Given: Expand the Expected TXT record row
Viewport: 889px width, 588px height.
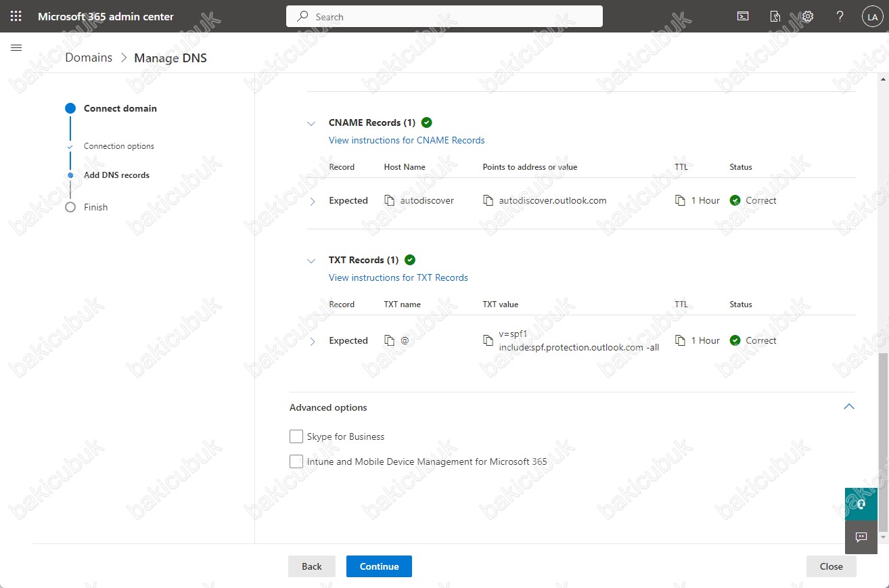Looking at the screenshot, I should pos(312,341).
